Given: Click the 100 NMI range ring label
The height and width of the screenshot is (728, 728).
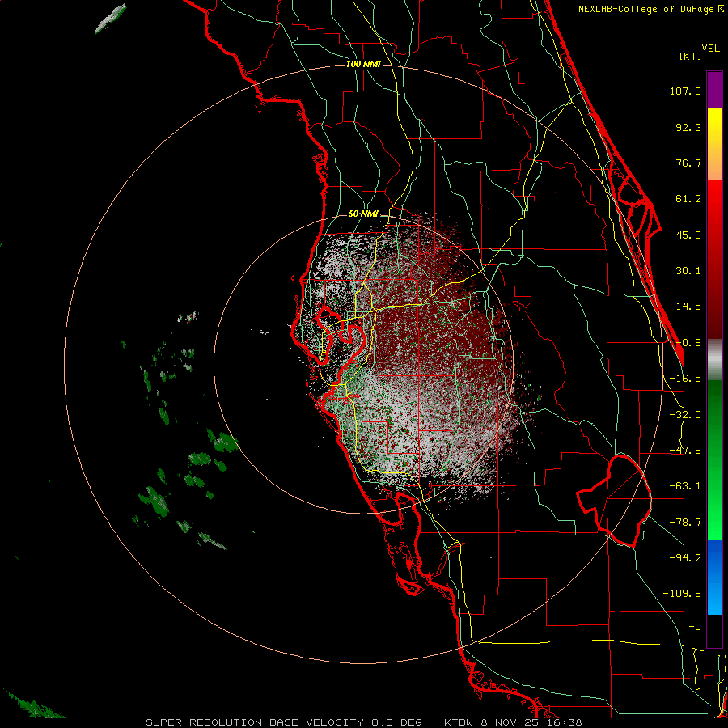Looking at the screenshot, I should [x=363, y=64].
